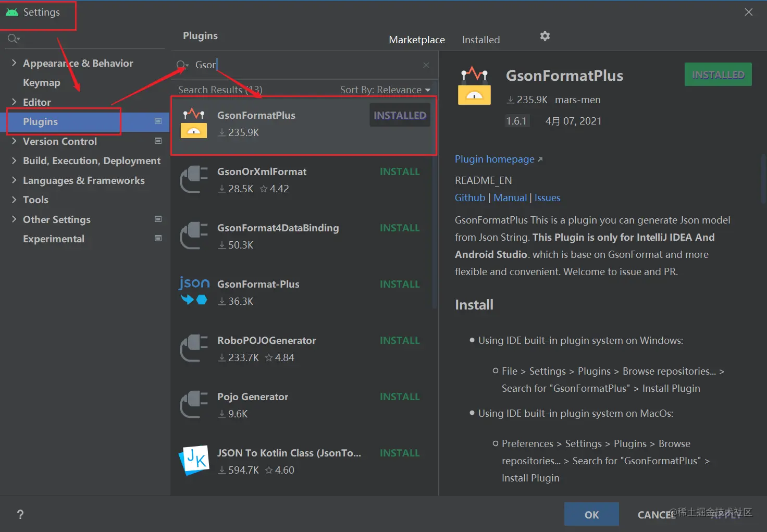Click the GsonFormatPlus title in details pane

564,76
